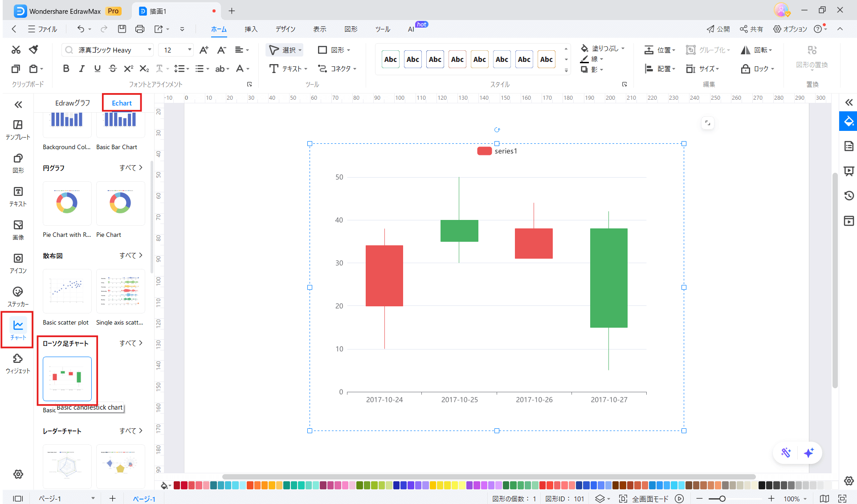857x504 pixels.
Task: Adjust the zoom slider handle
Action: 722,499
